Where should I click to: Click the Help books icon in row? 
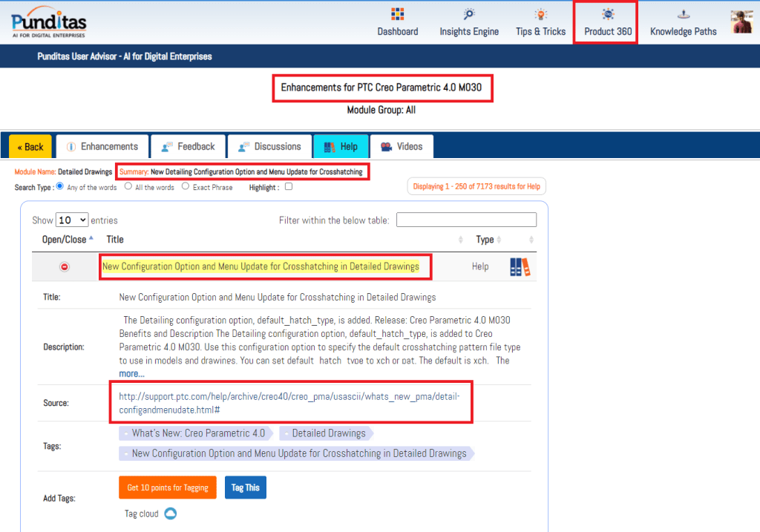[x=520, y=267]
